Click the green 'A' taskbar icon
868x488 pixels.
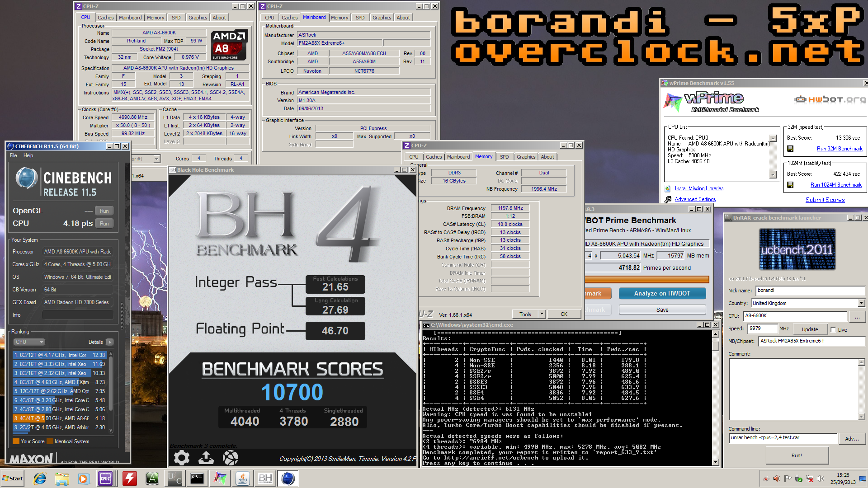(x=152, y=479)
